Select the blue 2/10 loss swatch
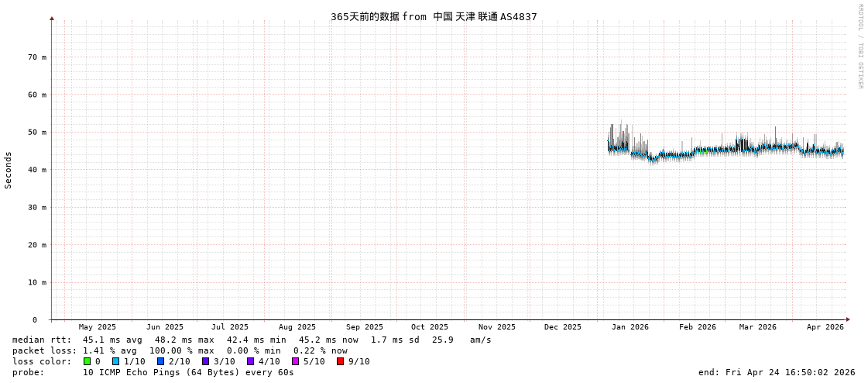Screen dimensions: 868x383 pos(161,361)
